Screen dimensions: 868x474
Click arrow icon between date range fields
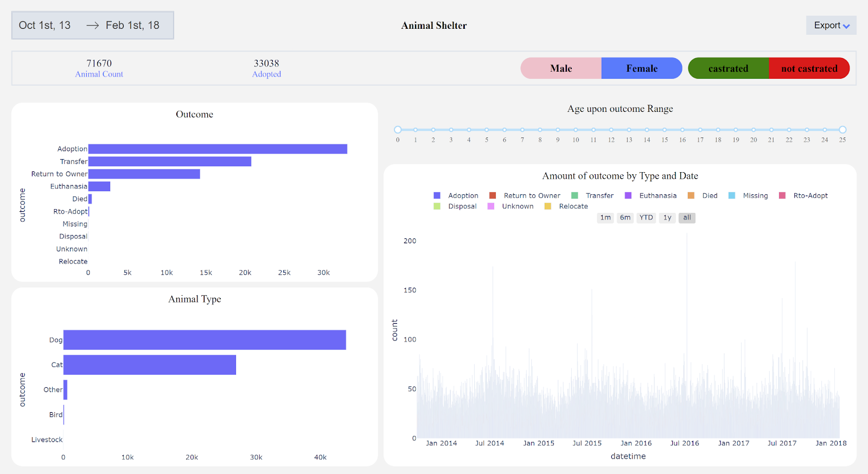(x=93, y=26)
